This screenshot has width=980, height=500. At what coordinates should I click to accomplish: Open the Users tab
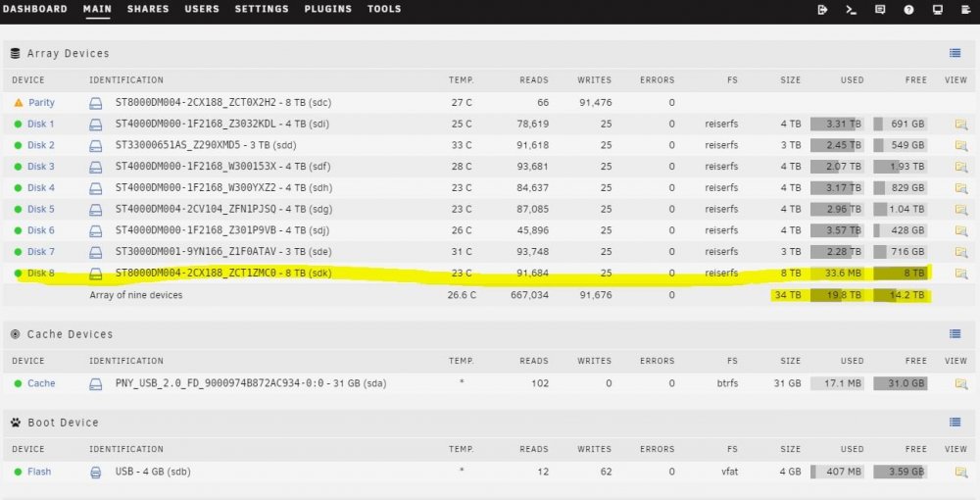tap(201, 9)
